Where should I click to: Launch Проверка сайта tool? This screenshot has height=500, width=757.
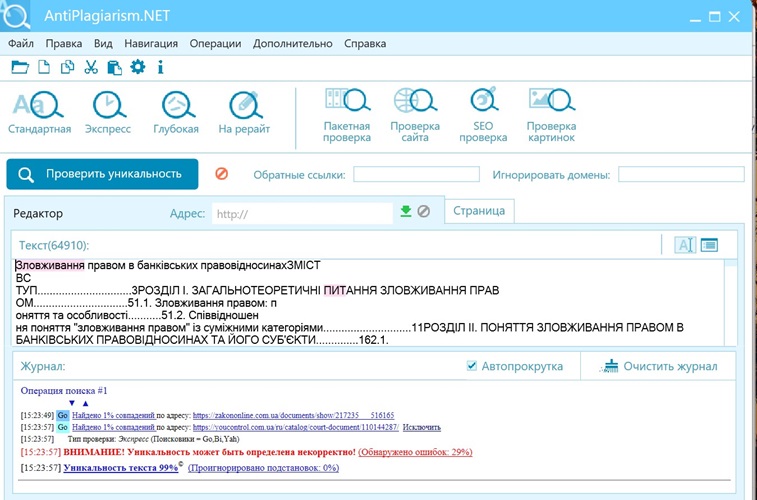[x=415, y=115]
